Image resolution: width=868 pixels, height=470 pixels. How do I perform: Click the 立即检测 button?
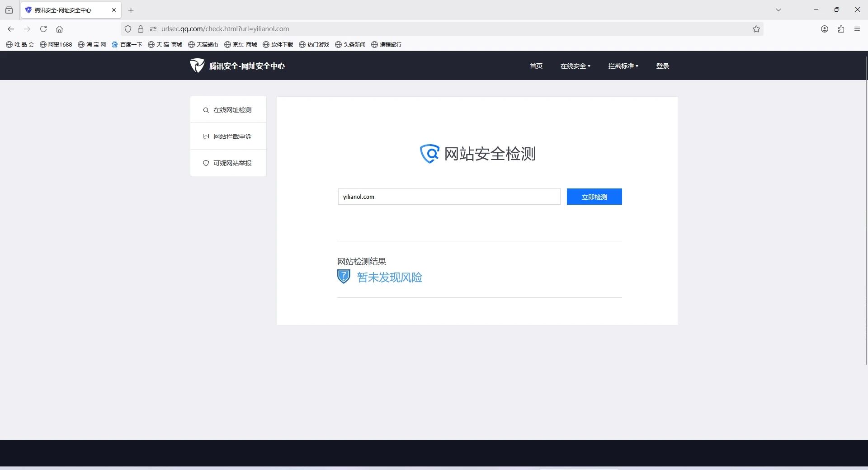pyautogui.click(x=594, y=197)
